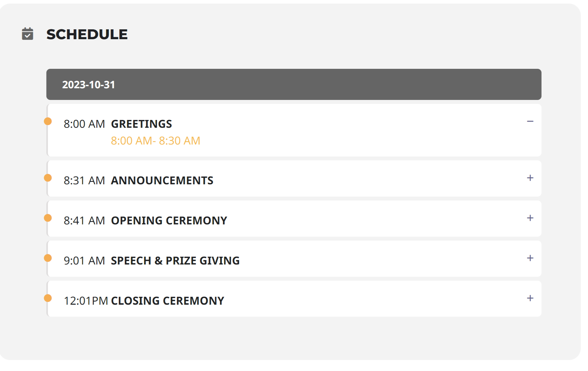Click the plus icon on the ANNOUNCEMENTS row
The width and height of the screenshot is (588, 371).
[x=530, y=178]
